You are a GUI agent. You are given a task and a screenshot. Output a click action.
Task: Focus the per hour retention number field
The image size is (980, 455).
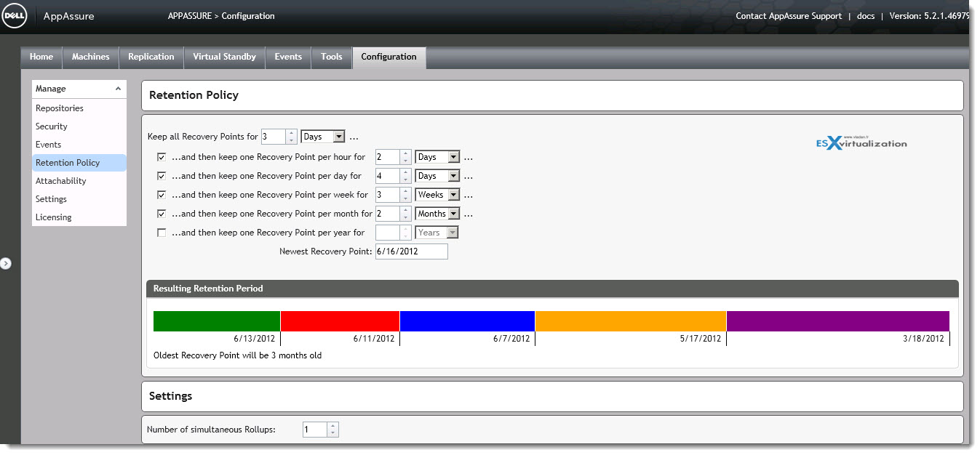[389, 157]
